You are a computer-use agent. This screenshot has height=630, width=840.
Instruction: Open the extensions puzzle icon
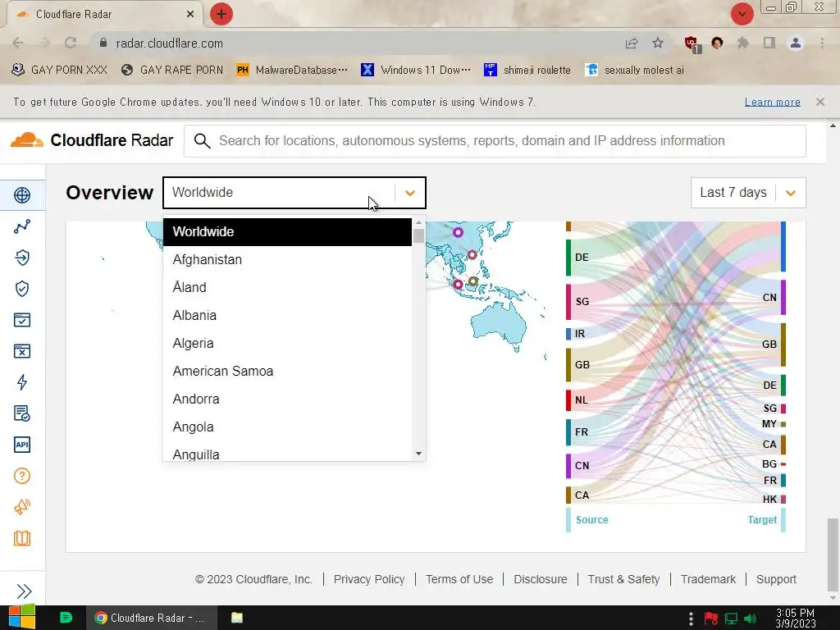pyautogui.click(x=743, y=43)
